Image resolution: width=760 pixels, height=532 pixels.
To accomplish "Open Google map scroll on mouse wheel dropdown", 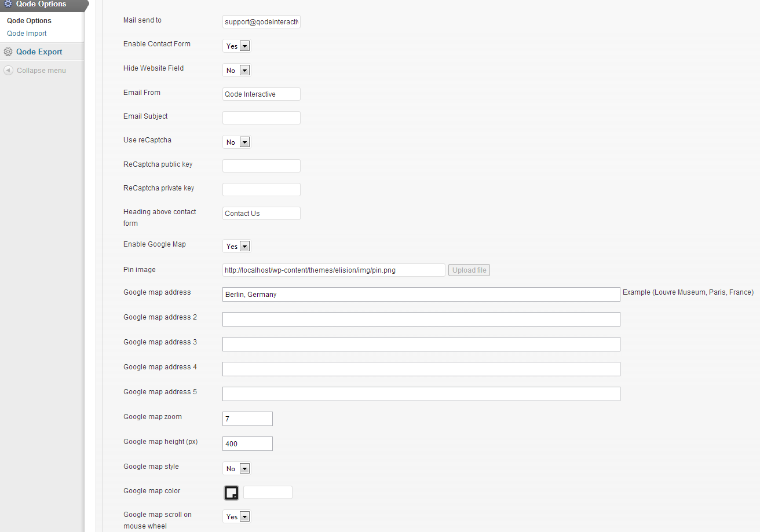I will click(237, 517).
